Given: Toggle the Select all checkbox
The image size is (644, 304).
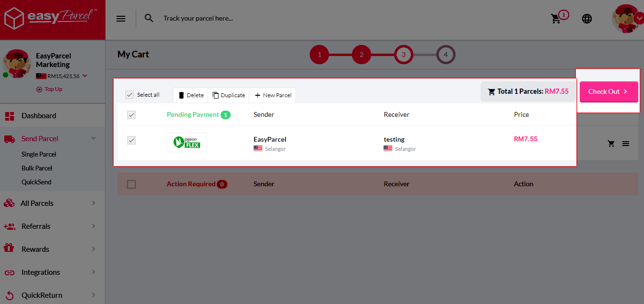Looking at the screenshot, I should pos(129,95).
